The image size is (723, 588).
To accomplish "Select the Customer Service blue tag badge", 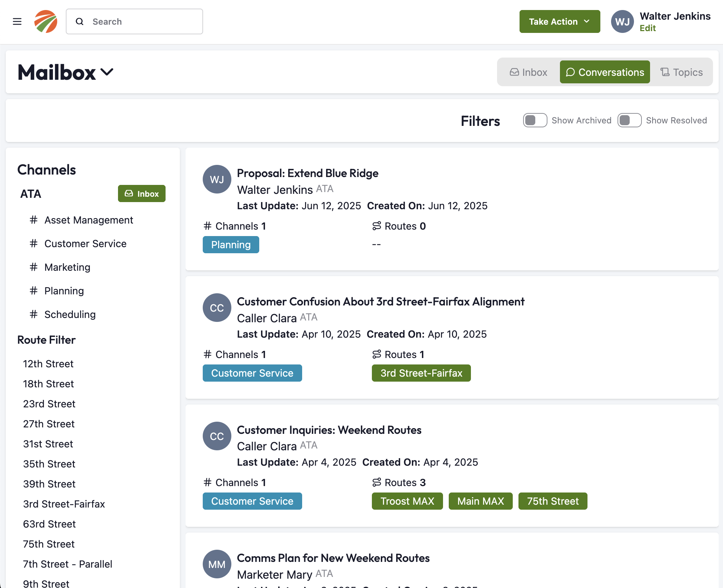I will click(x=252, y=373).
